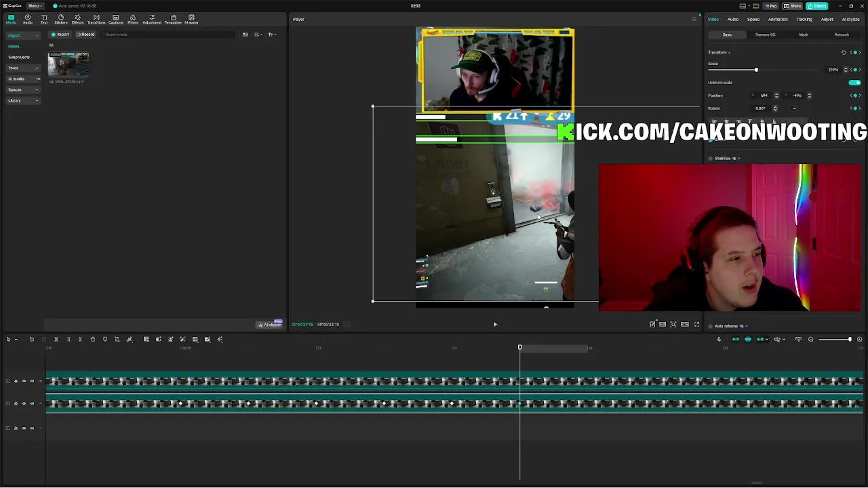868x488 pixels.
Task: Open the media sort dropdown
Action: click(258, 35)
